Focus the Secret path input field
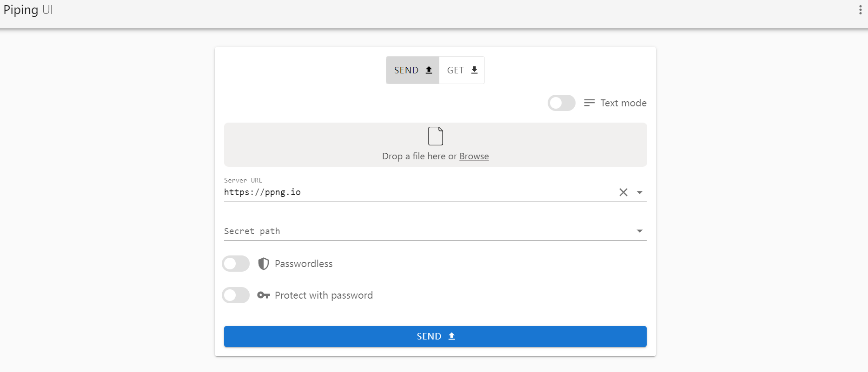Viewport: 868px width, 372px height. point(418,231)
